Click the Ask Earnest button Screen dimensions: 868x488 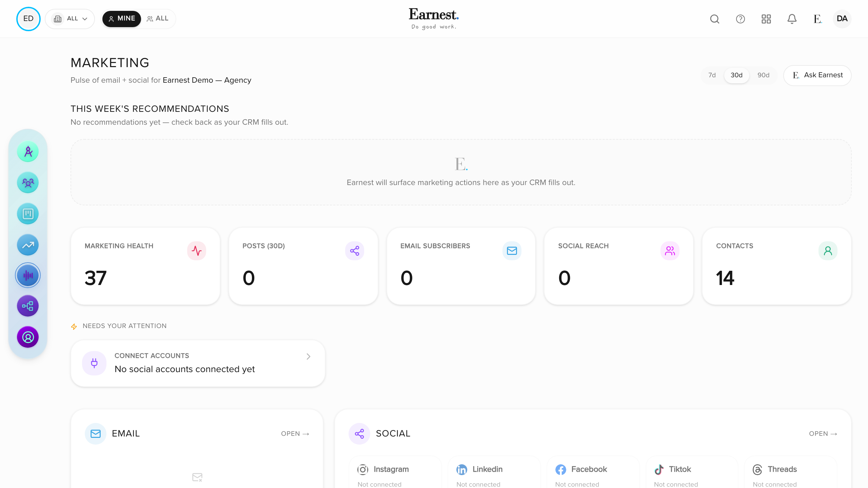pyautogui.click(x=817, y=75)
